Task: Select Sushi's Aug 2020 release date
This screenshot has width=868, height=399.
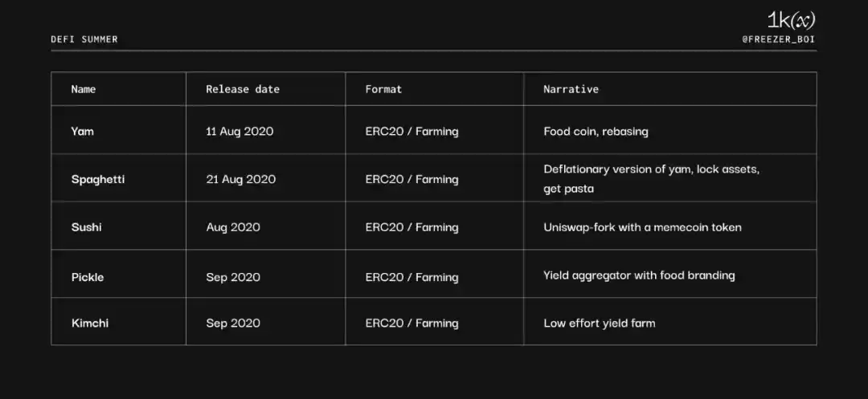Action: pyautogui.click(x=233, y=227)
